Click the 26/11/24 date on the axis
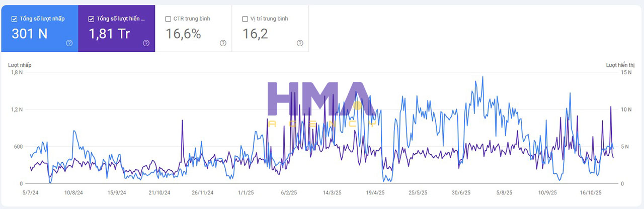This screenshot has width=644, height=209. coord(203,192)
